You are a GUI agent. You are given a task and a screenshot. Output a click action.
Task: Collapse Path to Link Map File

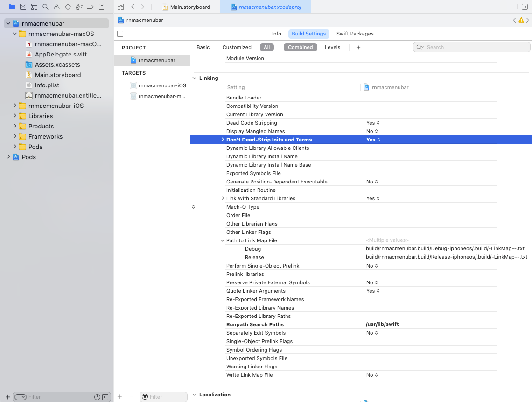pyautogui.click(x=223, y=240)
